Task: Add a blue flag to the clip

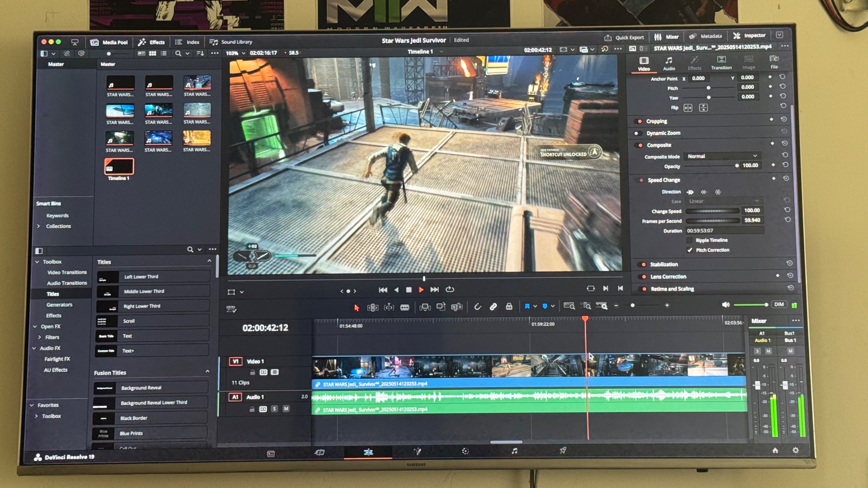Action: coord(527,306)
